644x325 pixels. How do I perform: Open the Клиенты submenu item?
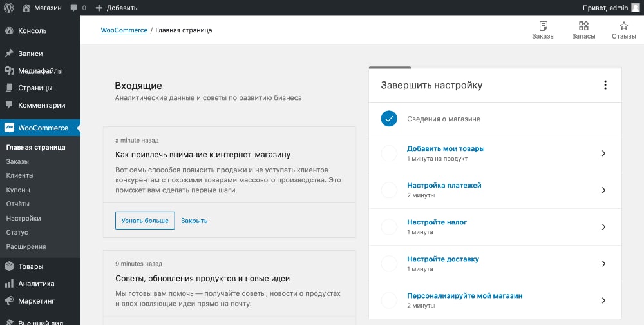point(20,175)
